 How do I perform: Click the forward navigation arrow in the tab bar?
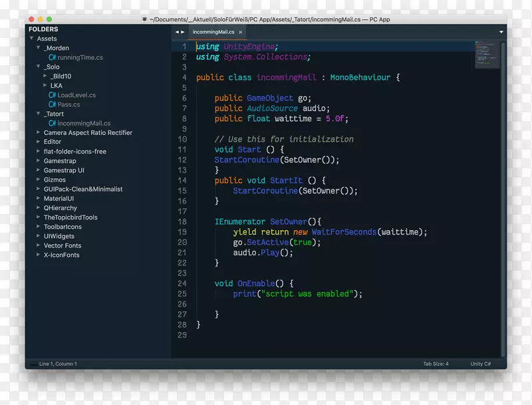(182, 31)
